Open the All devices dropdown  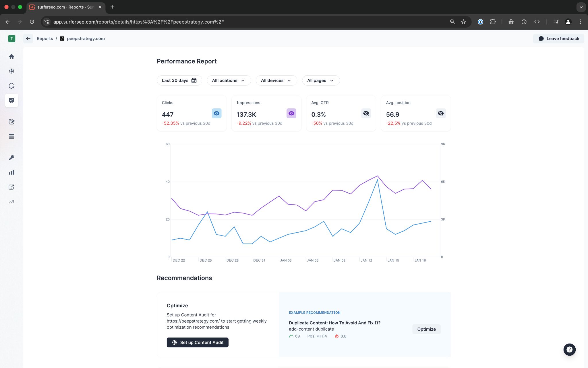click(276, 80)
